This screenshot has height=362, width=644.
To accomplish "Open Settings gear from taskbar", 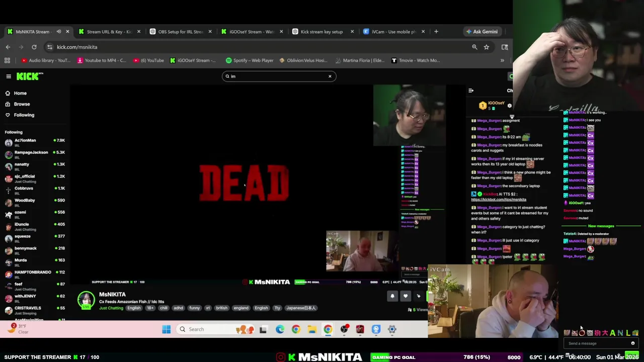I will click(392, 329).
